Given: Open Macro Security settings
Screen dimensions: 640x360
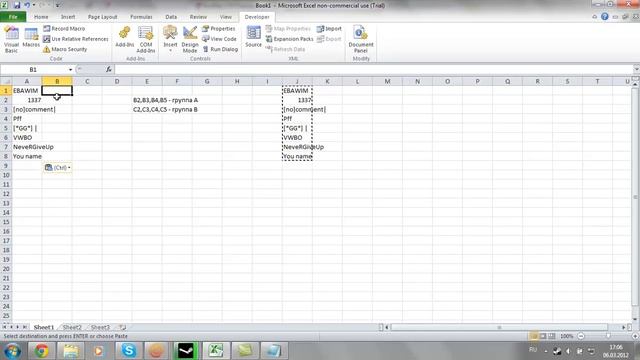Looking at the screenshot, I should tap(65, 49).
